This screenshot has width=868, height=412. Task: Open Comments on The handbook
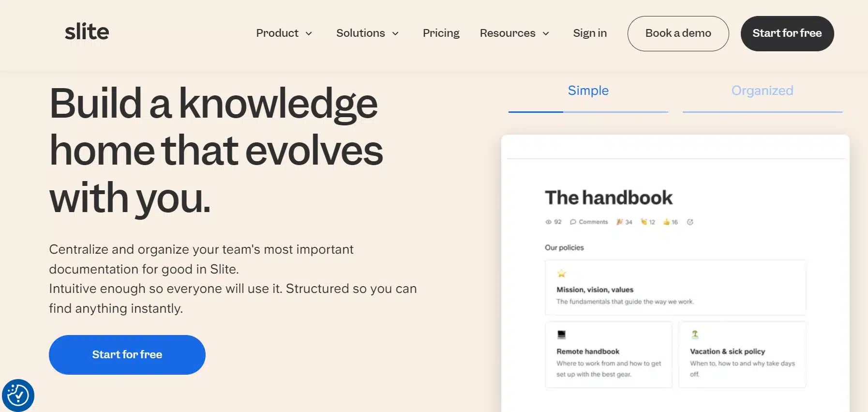(x=589, y=222)
